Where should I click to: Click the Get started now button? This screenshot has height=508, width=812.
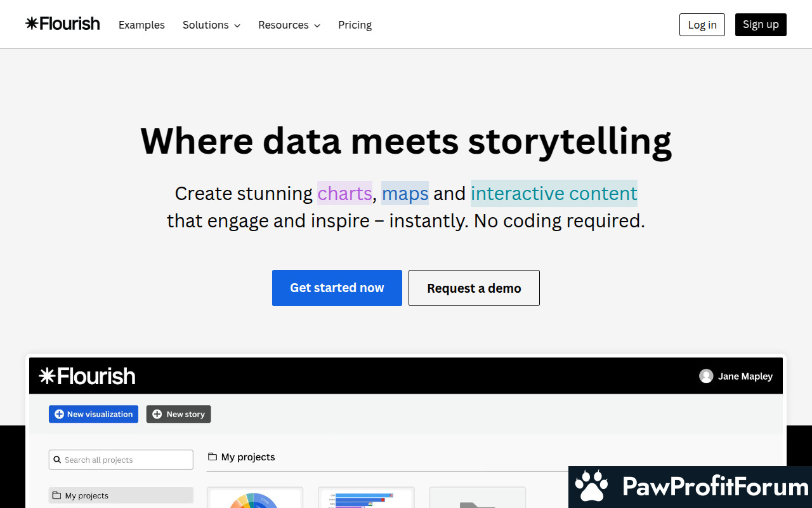click(x=337, y=288)
